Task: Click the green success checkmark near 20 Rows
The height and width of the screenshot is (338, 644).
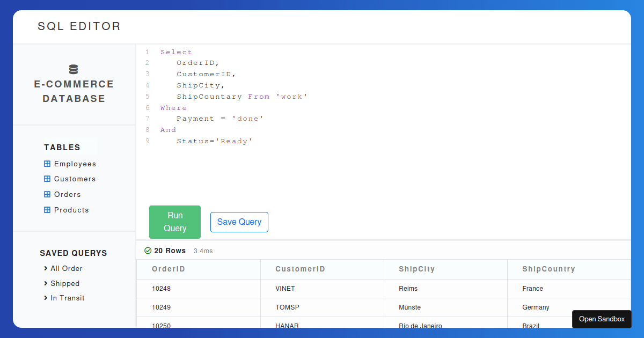Action: [x=148, y=251]
